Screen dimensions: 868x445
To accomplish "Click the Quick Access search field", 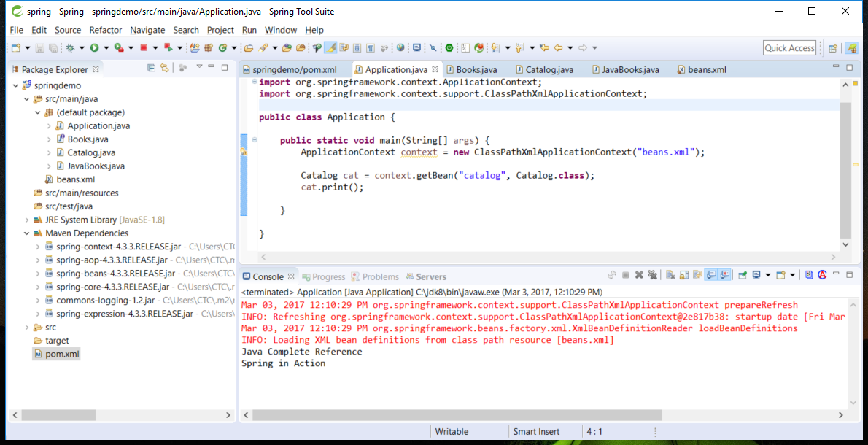I will point(789,48).
